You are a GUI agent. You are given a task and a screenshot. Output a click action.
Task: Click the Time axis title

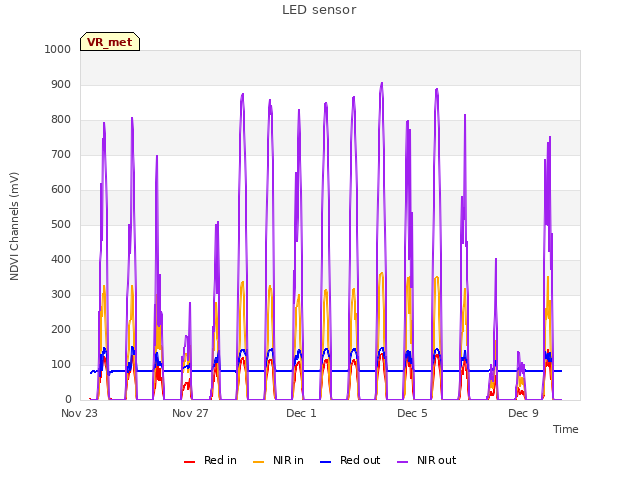(x=565, y=429)
